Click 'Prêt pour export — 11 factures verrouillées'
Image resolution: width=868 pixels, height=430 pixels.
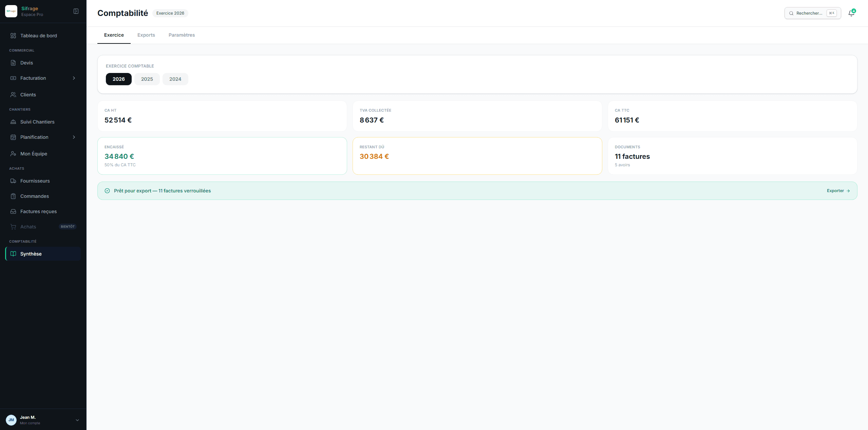point(162,191)
